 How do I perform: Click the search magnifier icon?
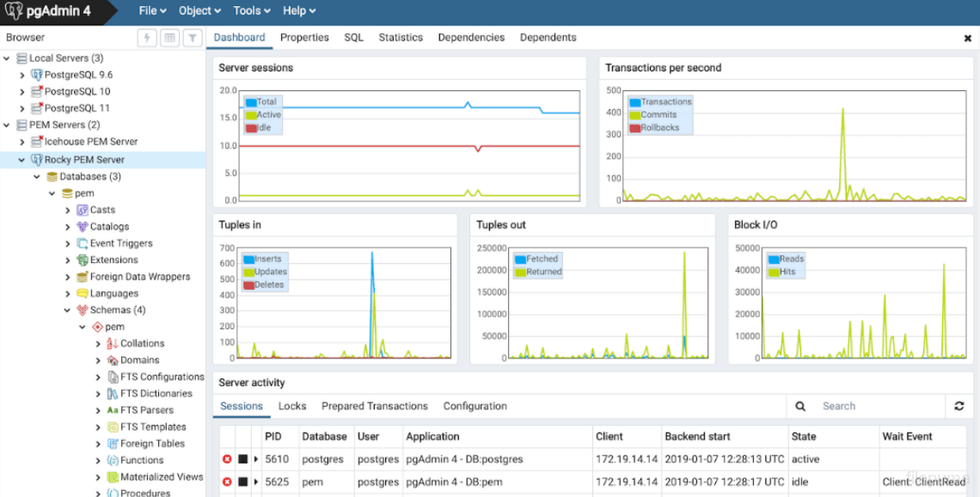pyautogui.click(x=800, y=407)
